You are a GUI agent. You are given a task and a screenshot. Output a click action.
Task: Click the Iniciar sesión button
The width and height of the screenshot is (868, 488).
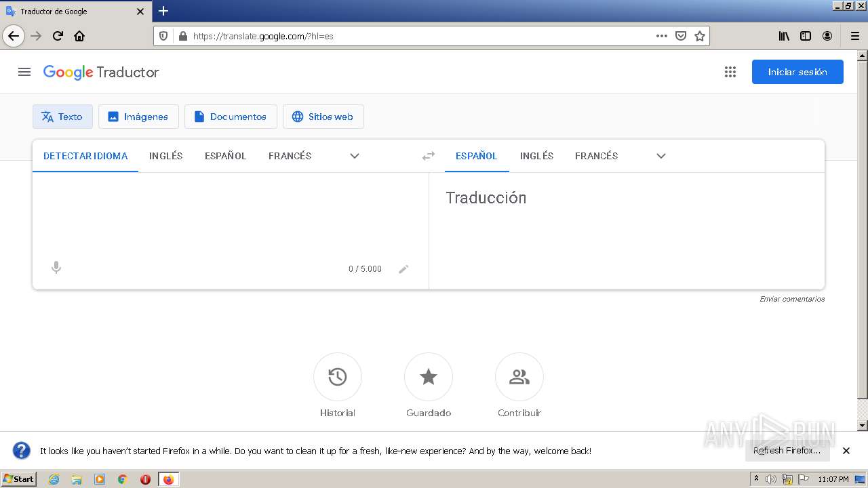click(x=797, y=72)
